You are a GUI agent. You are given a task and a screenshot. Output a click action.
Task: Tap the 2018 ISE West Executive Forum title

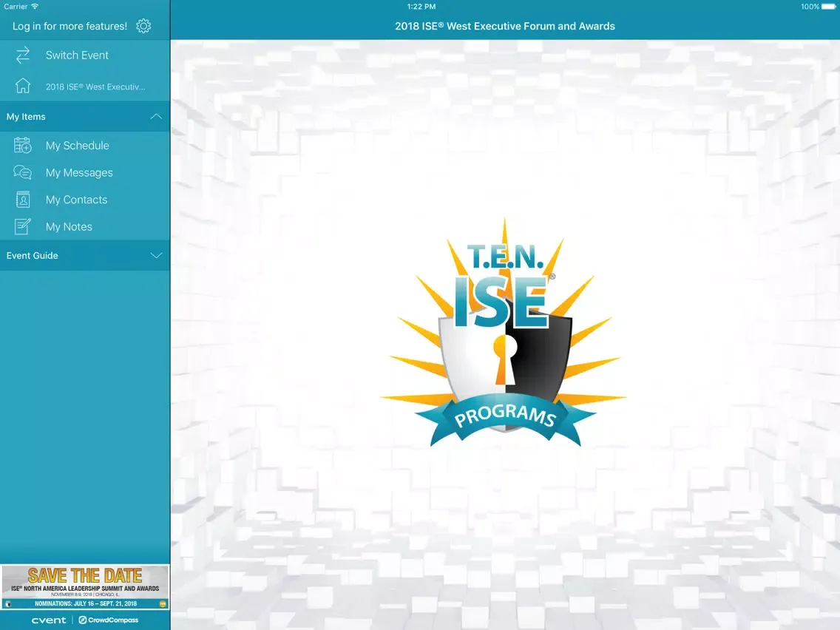tap(504, 26)
